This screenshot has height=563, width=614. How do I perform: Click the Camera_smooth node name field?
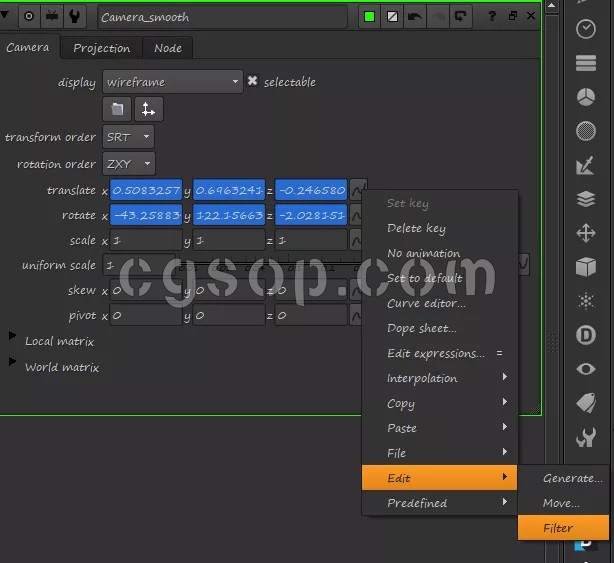[222, 17]
